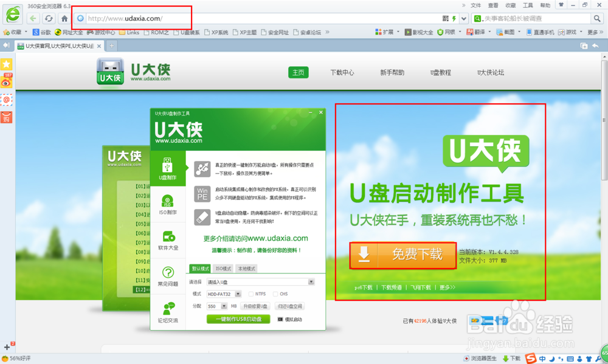Toggle the 中 Chinese input mode icon
The height and width of the screenshot is (364, 608).
pyautogui.click(x=542, y=359)
